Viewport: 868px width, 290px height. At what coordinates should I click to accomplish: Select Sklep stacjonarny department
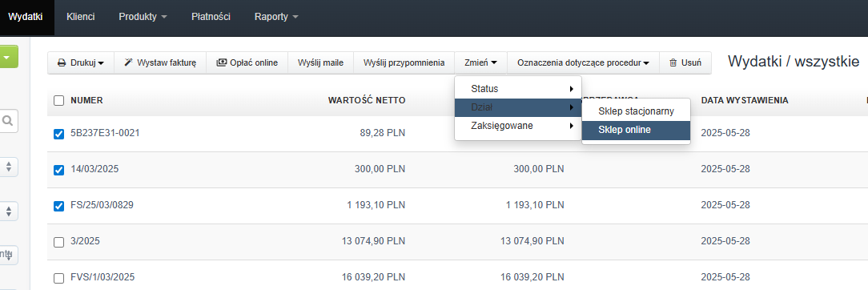(x=636, y=111)
